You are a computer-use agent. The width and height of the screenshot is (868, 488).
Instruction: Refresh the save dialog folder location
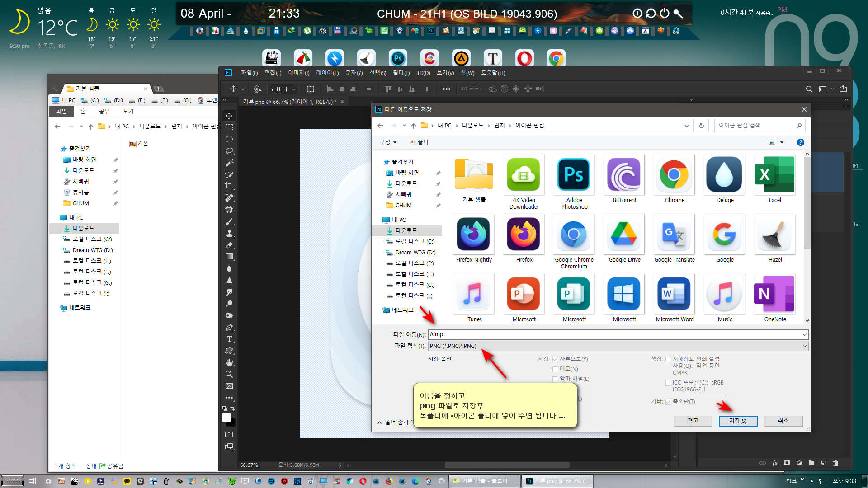tap(702, 126)
